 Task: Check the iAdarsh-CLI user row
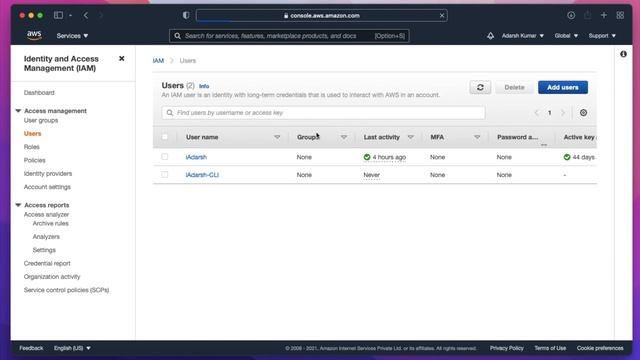164,174
